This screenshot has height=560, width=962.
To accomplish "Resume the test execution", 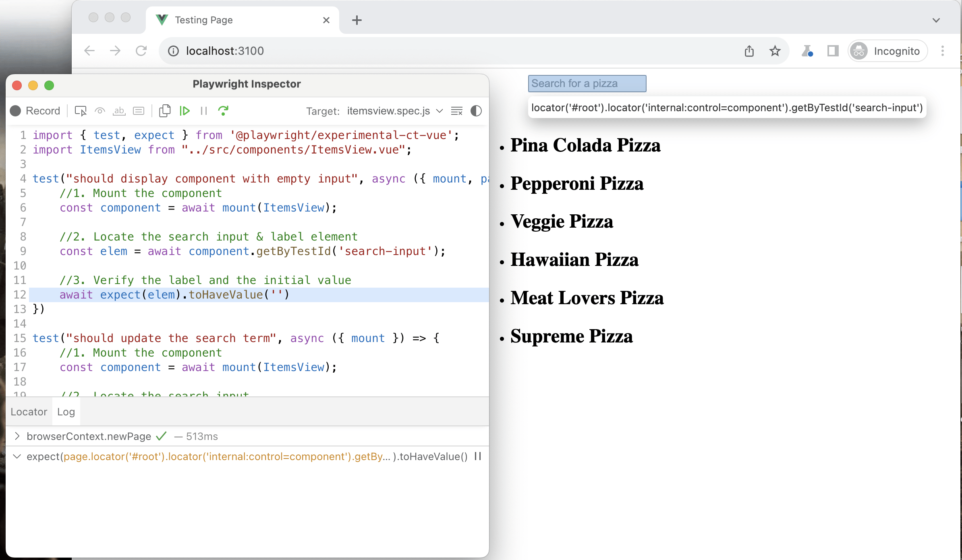I will pyautogui.click(x=185, y=111).
